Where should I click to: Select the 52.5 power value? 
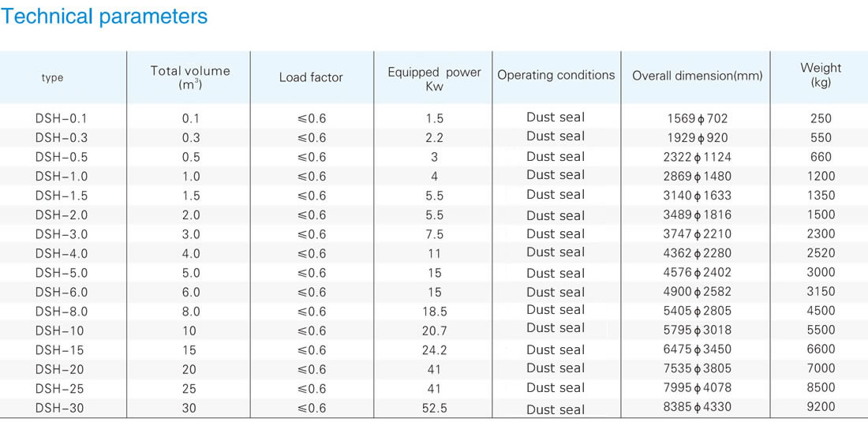pyautogui.click(x=434, y=409)
